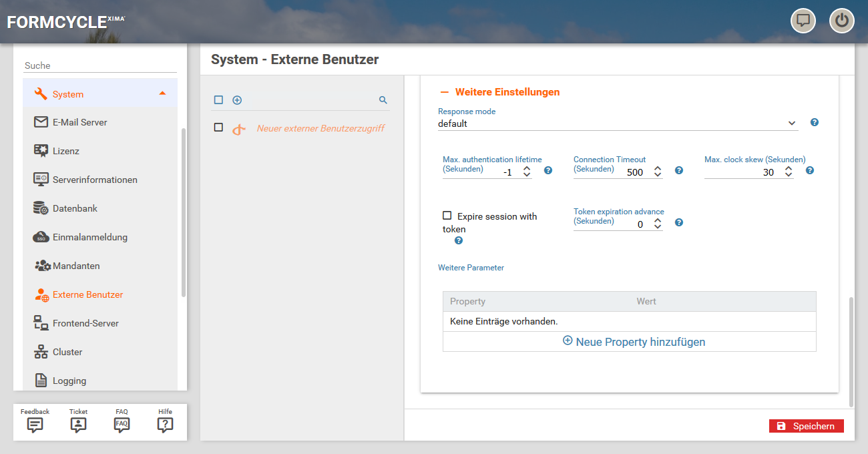Click the FAQ icon
The height and width of the screenshot is (454, 868).
pyautogui.click(x=122, y=425)
